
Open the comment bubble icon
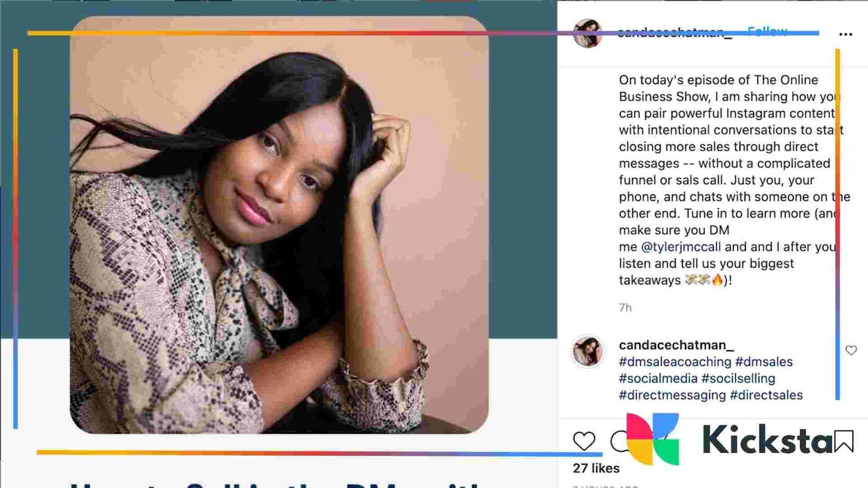pyautogui.click(x=619, y=441)
